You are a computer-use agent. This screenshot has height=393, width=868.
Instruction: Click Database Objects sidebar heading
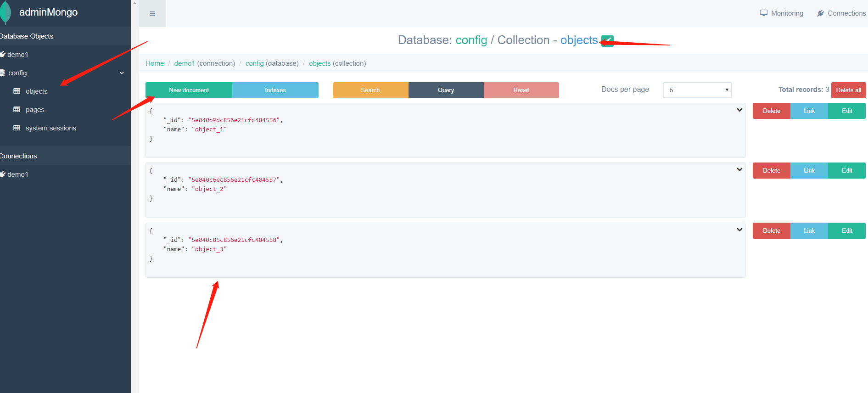(x=27, y=36)
